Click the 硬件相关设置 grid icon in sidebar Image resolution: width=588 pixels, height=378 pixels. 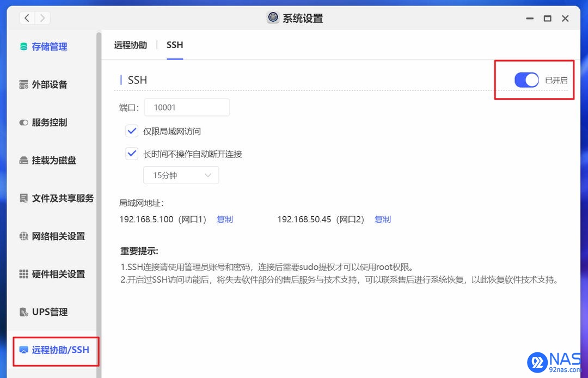(23, 274)
